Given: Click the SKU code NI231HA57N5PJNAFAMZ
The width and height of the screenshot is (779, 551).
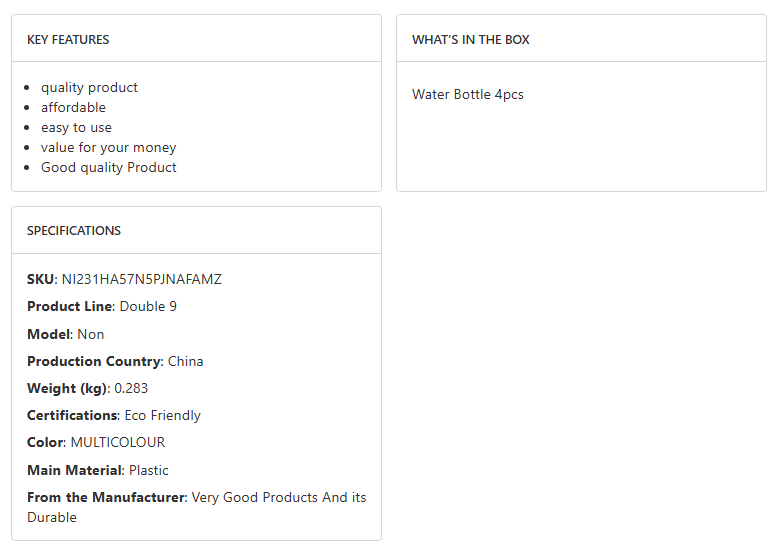Looking at the screenshot, I should (142, 280).
